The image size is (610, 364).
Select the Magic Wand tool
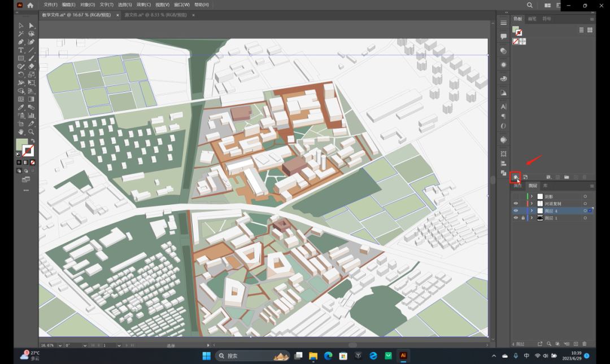pyautogui.click(x=21, y=34)
